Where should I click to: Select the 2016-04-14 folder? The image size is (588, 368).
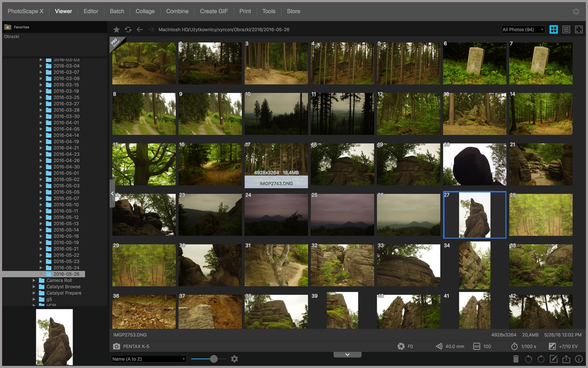coord(66,135)
